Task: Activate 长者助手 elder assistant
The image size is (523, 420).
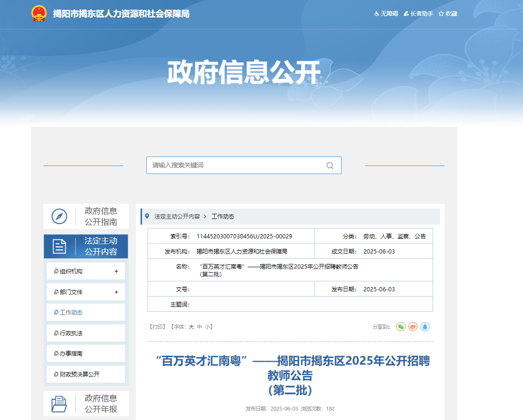Action: coord(418,14)
